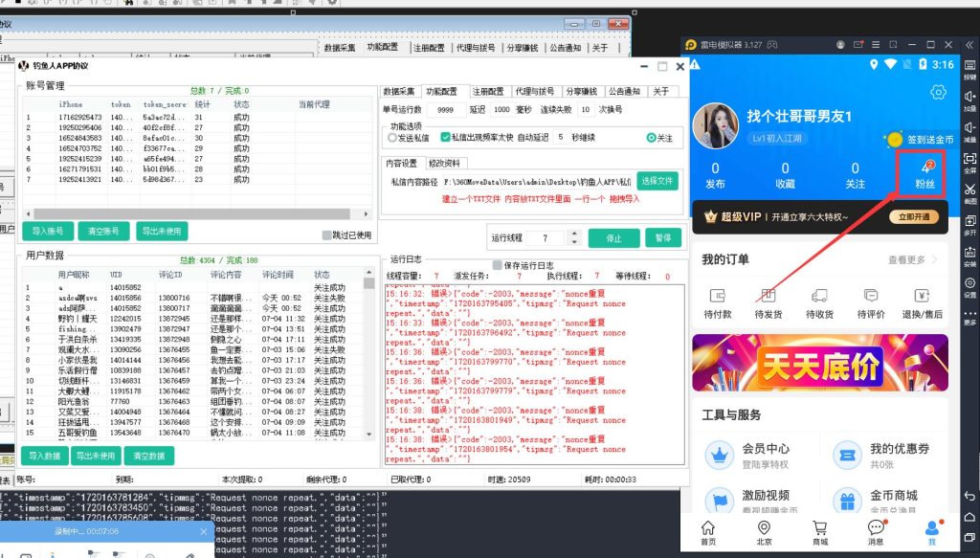Screen dimensions: 980x558
Task: Enable the 保存运行日志 checkbox
Action: pos(497,265)
